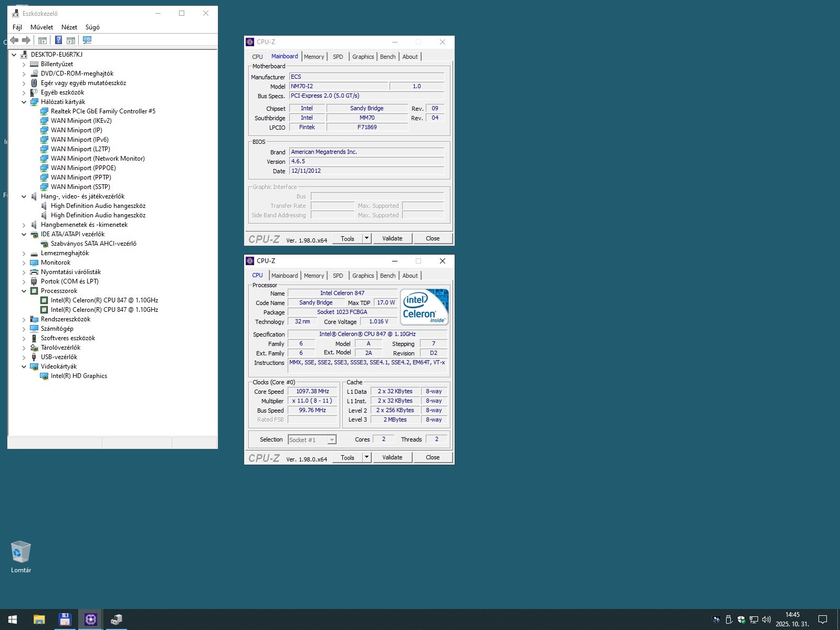Image resolution: width=840 pixels, height=630 pixels.
Task: Open Graphics tab in lower CPU-Z window
Action: click(363, 276)
